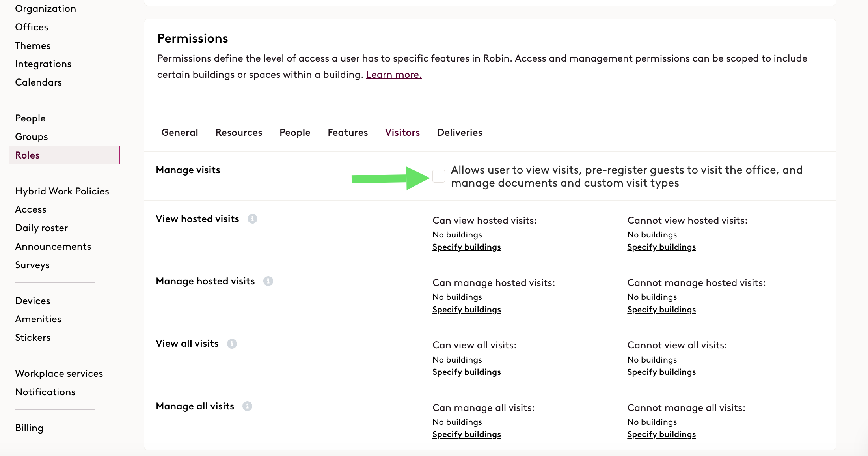Screen dimensions: 868x456
Task: Go to Devices settings
Action: click(x=33, y=301)
